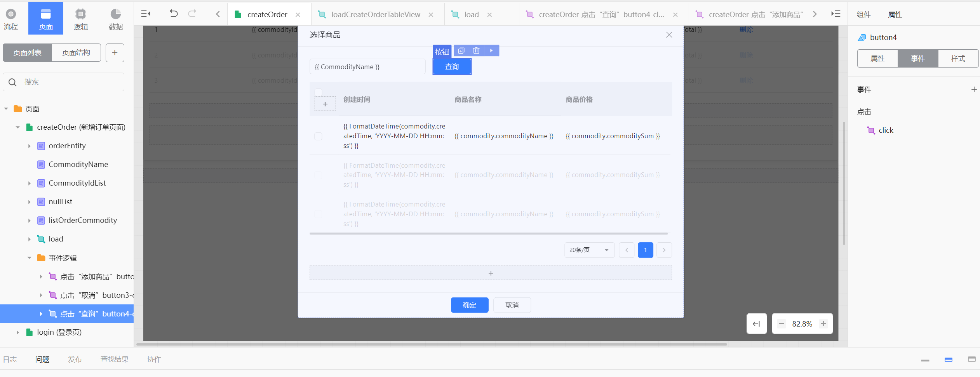The height and width of the screenshot is (377, 980).
Task: Undo the last action
Action: coord(174,14)
